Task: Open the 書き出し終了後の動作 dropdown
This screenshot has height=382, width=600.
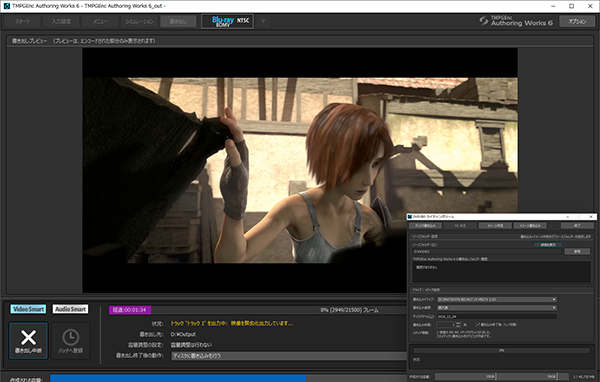Action: point(289,356)
